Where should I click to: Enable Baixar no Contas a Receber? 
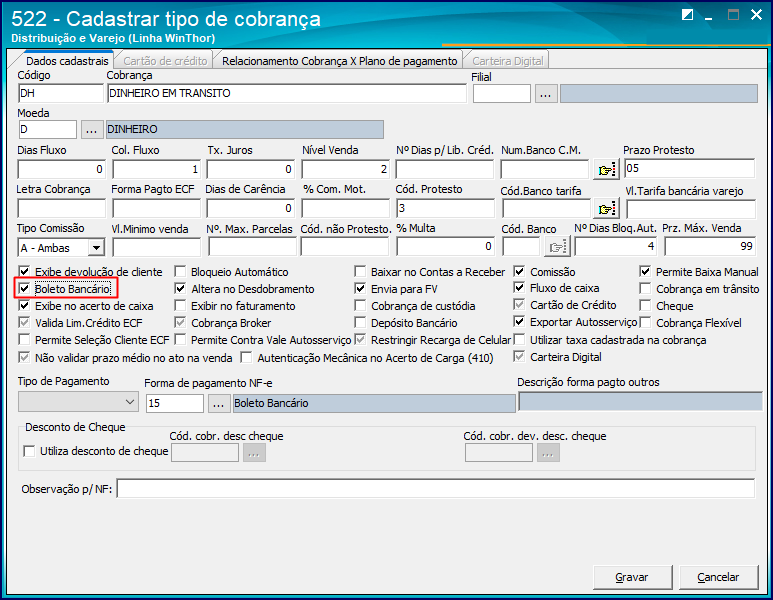point(360,271)
